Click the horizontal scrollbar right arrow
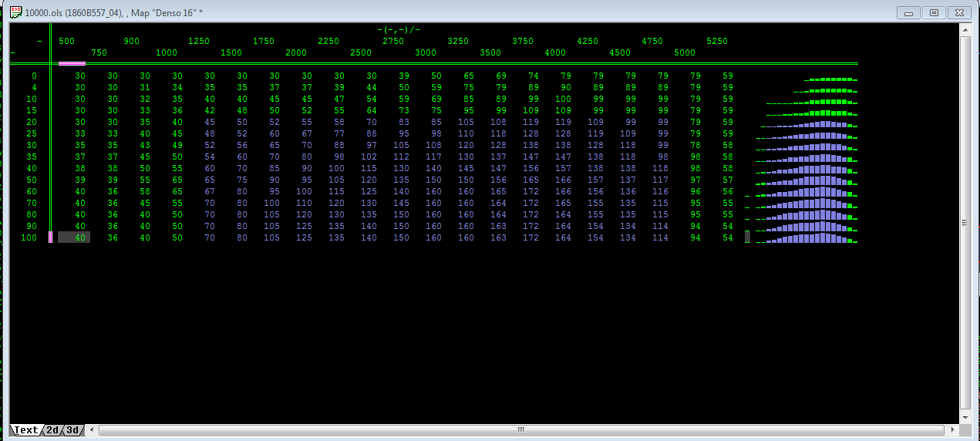Viewport: 980px width, 441px height. (952, 429)
